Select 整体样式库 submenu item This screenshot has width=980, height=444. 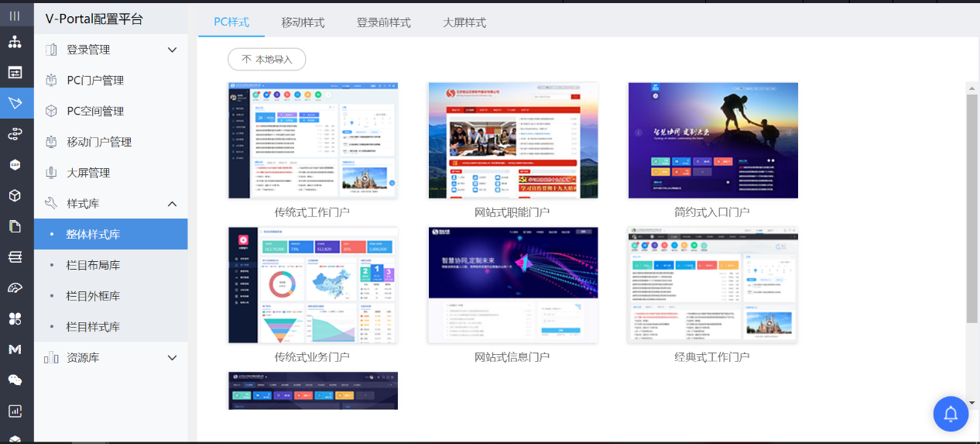[x=111, y=234]
